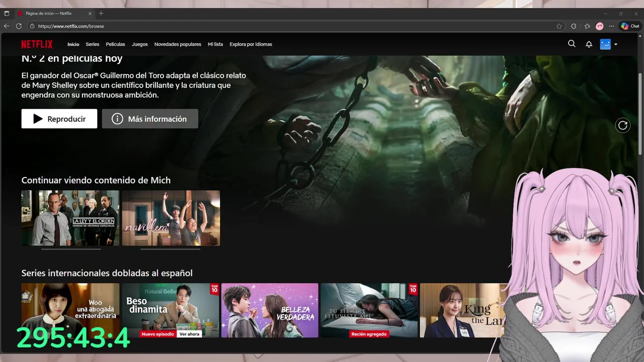
Task: Click progress bar under Navillera
Action: pyautogui.click(x=170, y=249)
